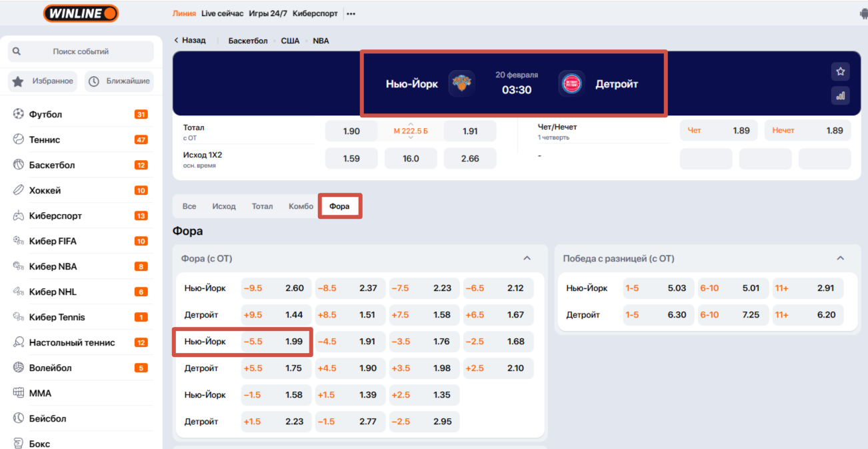Click the Поиск событий search field
This screenshot has height=449, width=868.
tap(81, 51)
